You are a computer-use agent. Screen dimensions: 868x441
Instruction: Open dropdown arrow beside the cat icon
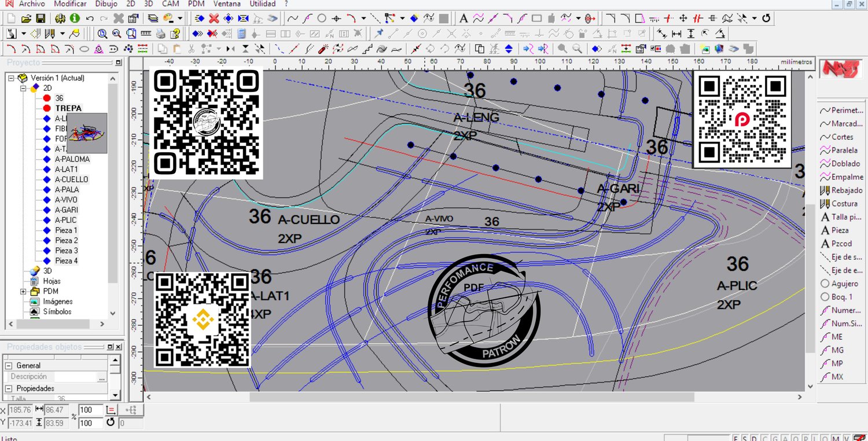click(x=24, y=34)
